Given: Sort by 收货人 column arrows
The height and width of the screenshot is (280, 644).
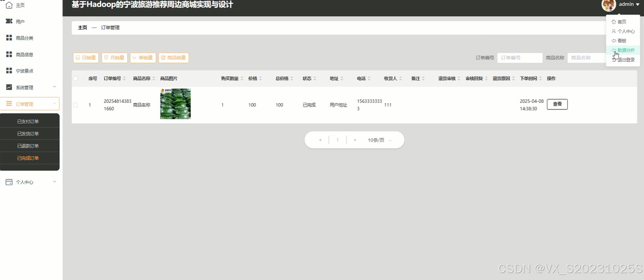Looking at the screenshot, I should coord(400,79).
